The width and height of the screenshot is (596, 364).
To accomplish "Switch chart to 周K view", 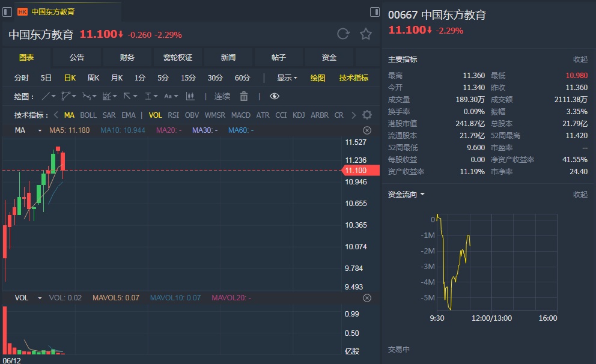I will [x=93, y=78].
